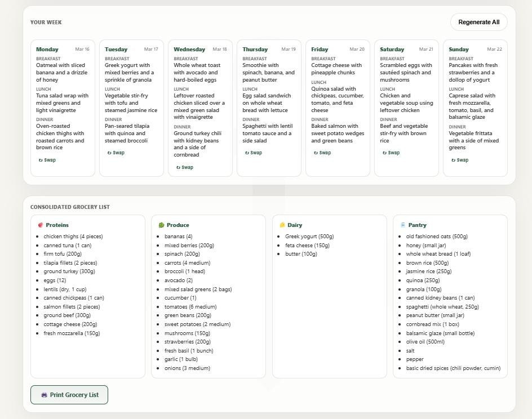The image size is (532, 419).
Task: Click Saturday's beef and vegetable stir-fry dinner
Action: (x=404, y=133)
